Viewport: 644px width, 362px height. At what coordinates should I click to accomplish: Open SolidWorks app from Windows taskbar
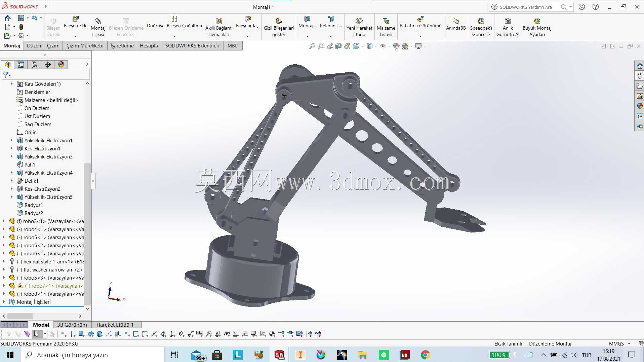[279, 355]
